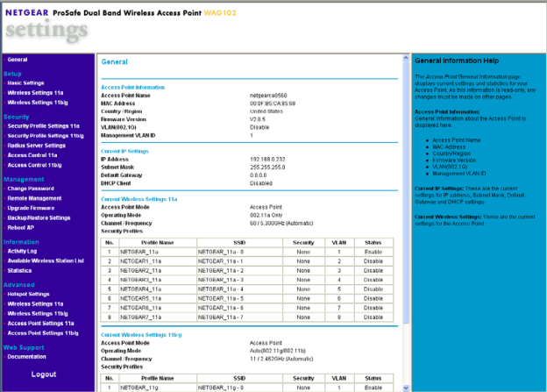Open Radius Server Settings
Image resolution: width=547 pixels, height=392 pixels.
pos(36,146)
